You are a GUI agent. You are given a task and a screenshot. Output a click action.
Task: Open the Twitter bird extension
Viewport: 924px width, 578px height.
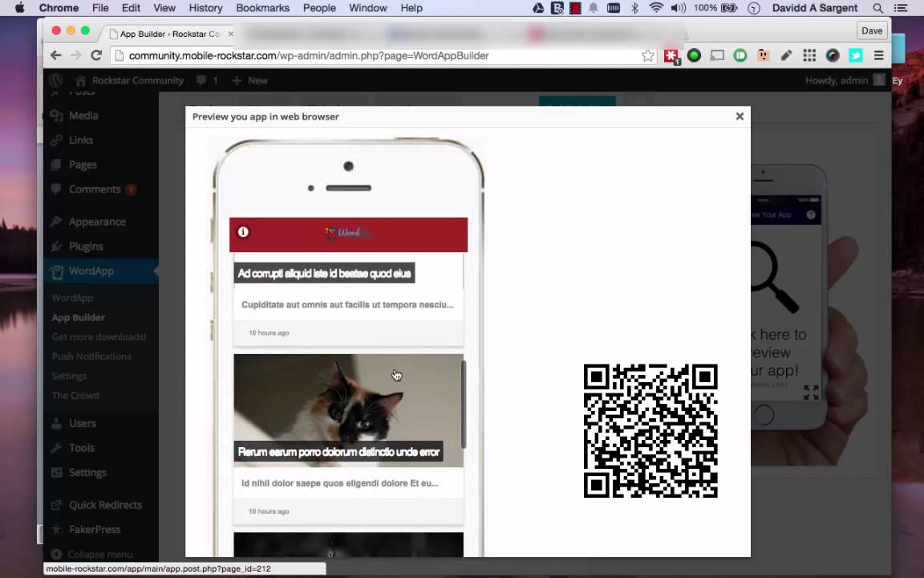(x=856, y=55)
